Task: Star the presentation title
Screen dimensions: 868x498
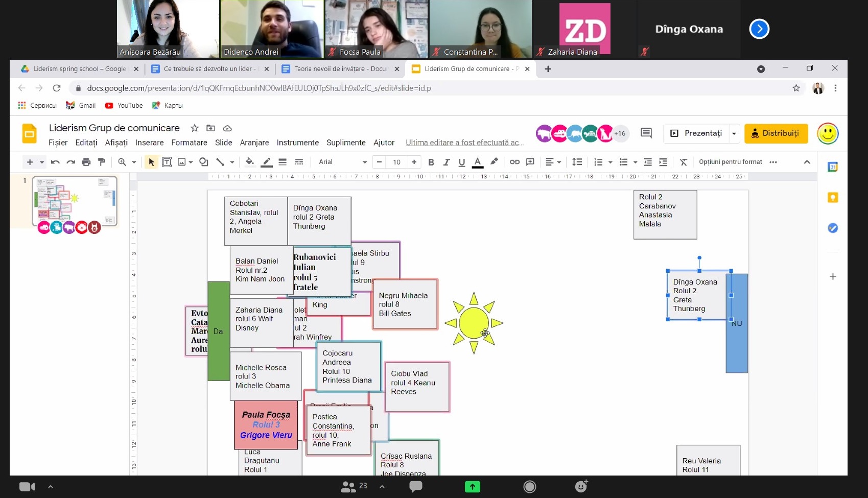Action: (194, 128)
